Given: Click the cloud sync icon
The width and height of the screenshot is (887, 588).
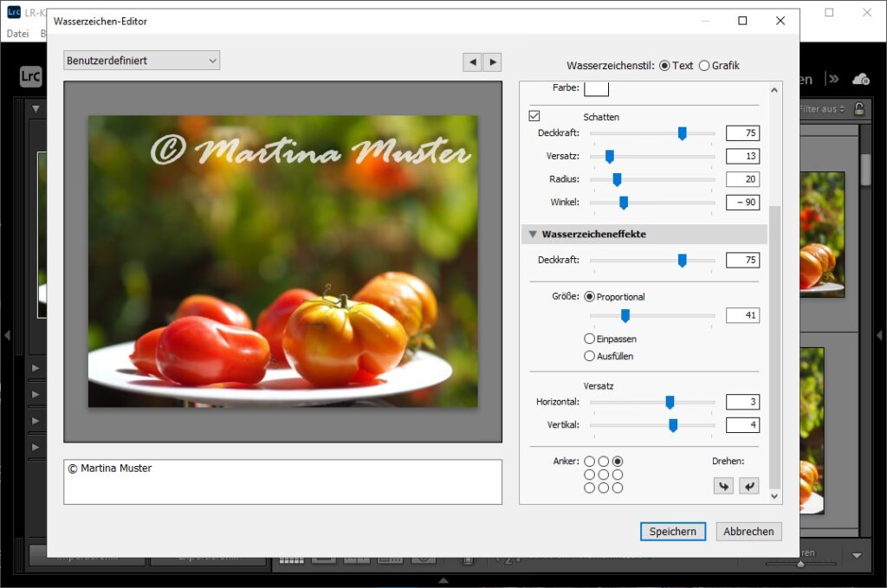Looking at the screenshot, I should [860, 79].
